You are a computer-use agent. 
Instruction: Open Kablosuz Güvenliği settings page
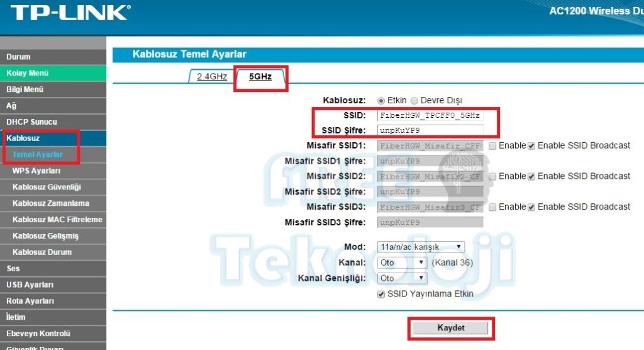tap(47, 187)
